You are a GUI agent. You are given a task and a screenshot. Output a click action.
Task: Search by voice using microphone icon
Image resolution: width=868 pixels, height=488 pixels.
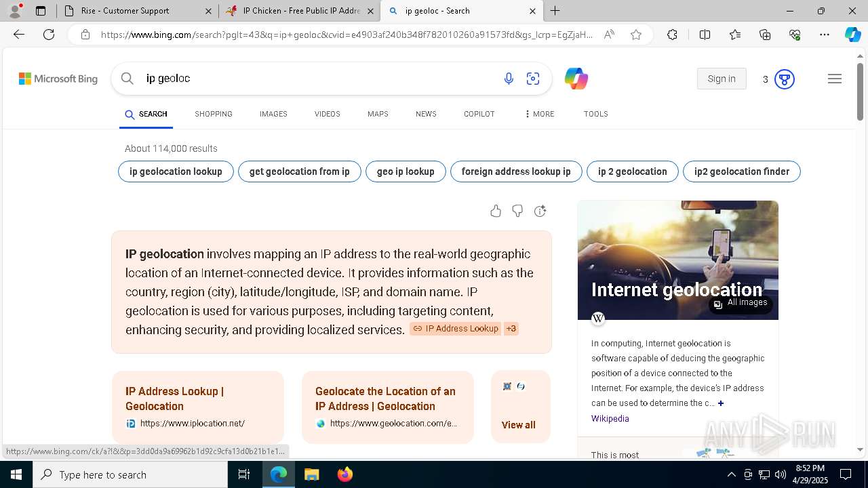509,79
